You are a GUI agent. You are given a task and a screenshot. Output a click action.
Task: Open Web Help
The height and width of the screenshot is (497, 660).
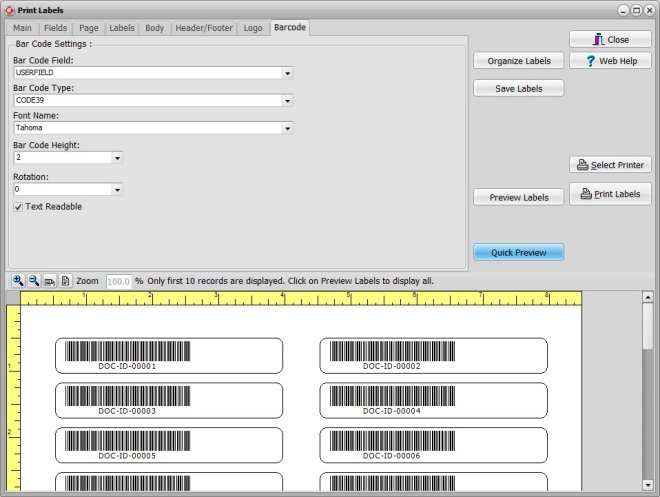click(610, 61)
